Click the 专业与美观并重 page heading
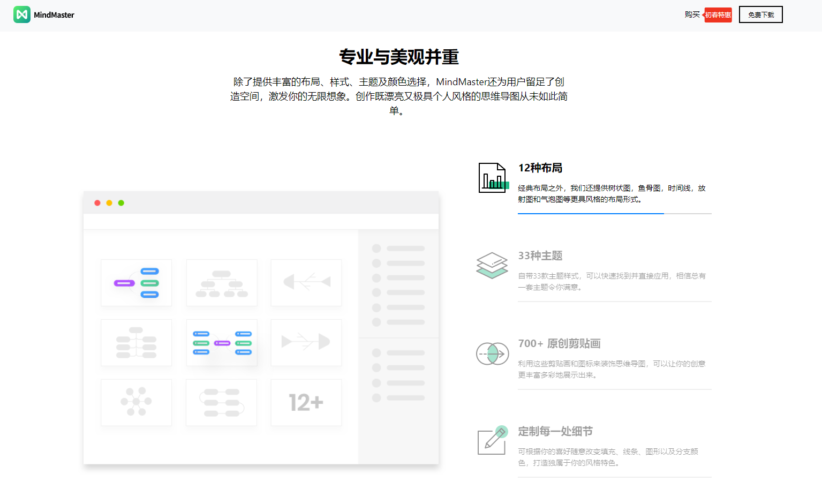Viewport: 822px width, 504px height. pos(399,57)
